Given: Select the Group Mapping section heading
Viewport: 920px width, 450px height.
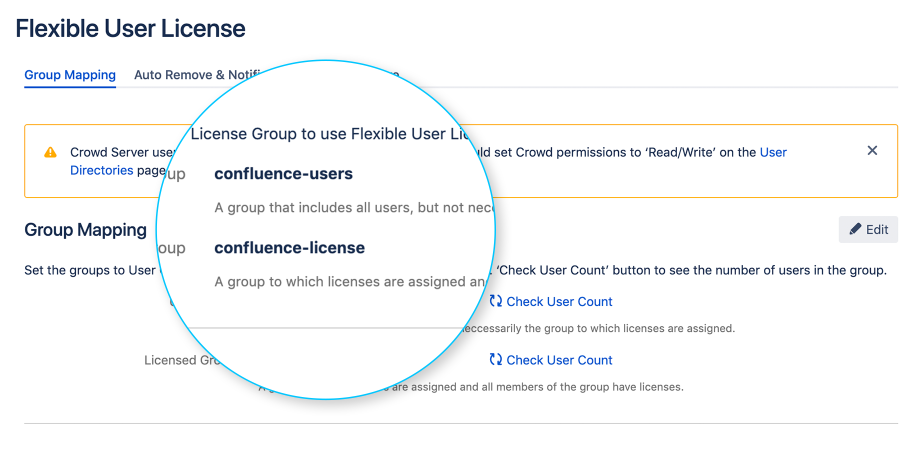Looking at the screenshot, I should [x=85, y=230].
